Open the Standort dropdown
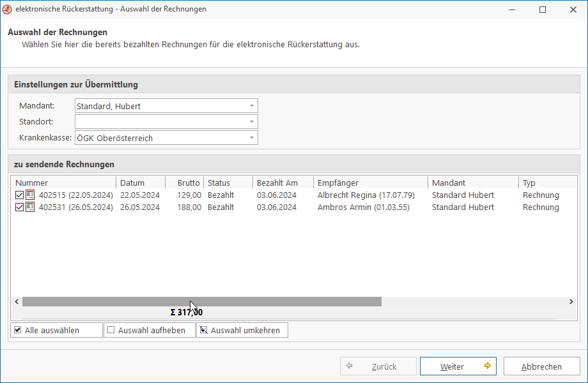Viewport: 588px width, 383px height. click(x=252, y=121)
